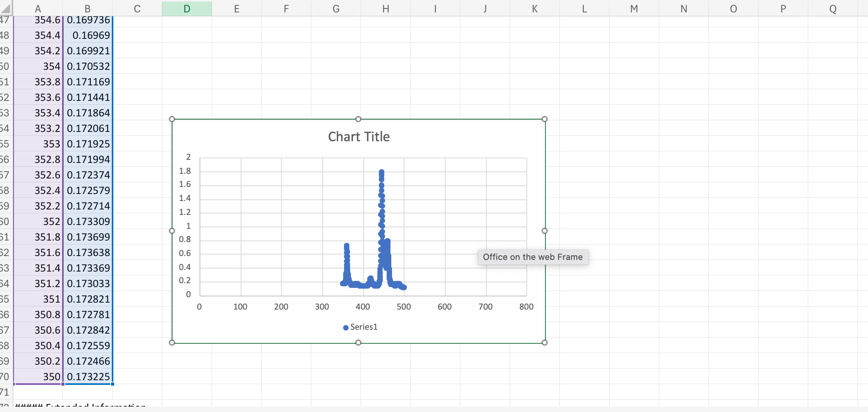The height and width of the screenshot is (412, 868).
Task: Select the cell containing 0.173225
Action: 87,376
